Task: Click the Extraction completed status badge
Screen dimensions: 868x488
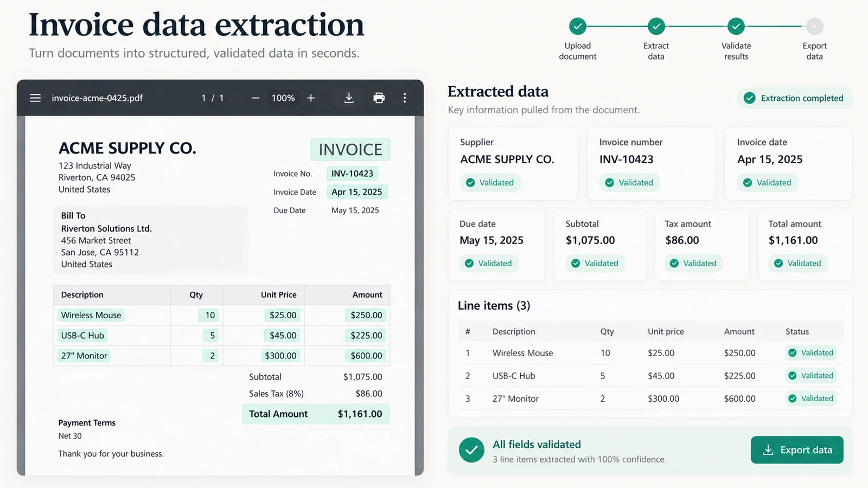Action: (794, 98)
